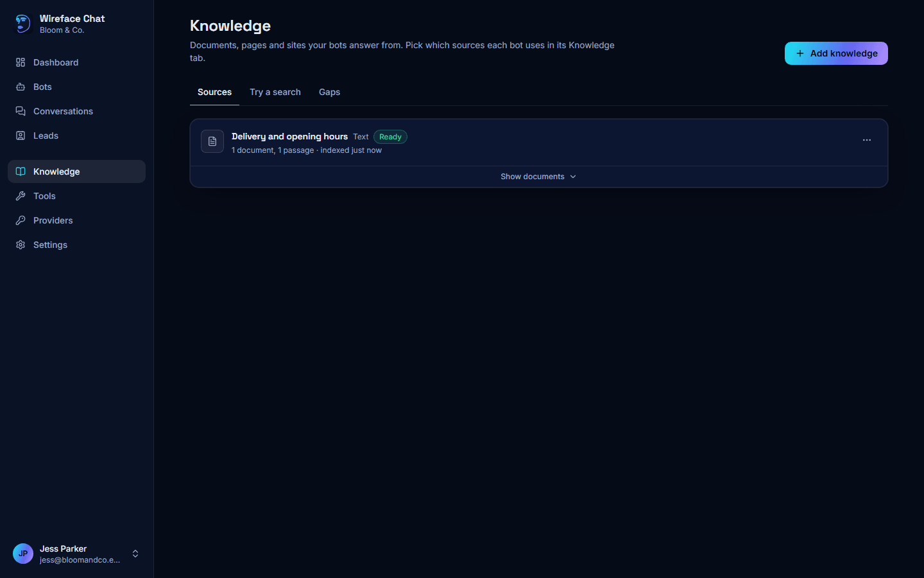Expand Show documents for the source

pos(539,177)
